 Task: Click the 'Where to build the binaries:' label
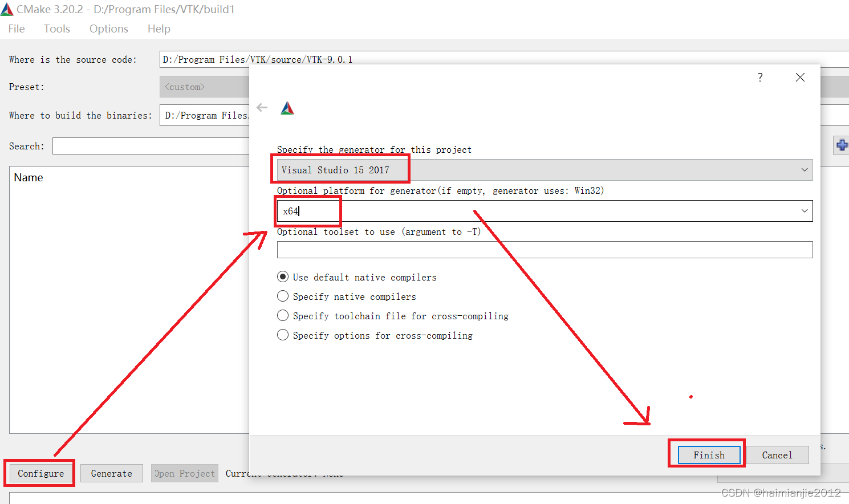tap(80, 115)
